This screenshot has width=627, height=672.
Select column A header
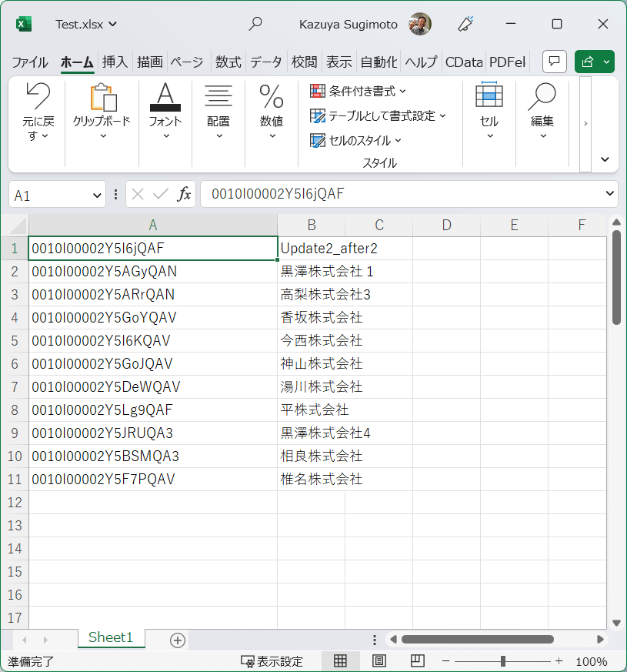(153, 225)
